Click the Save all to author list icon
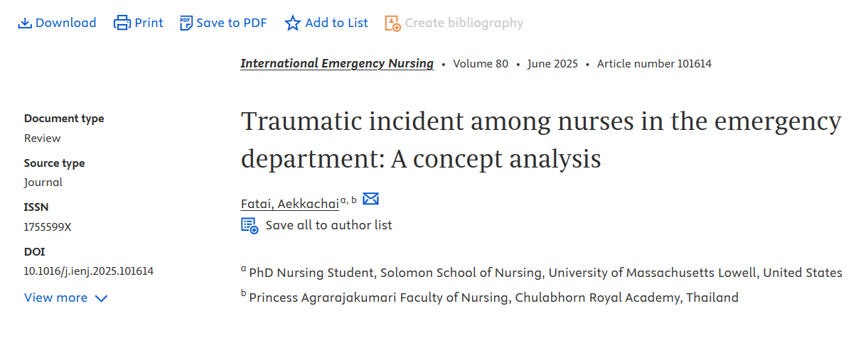Viewport: 868px width, 338px height. [x=250, y=225]
